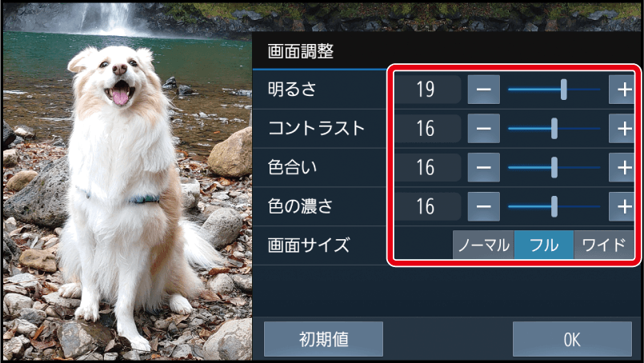The width and height of the screenshot is (644, 363).
Task: Click the 明るさ value field showing 19
Action: coord(427,90)
